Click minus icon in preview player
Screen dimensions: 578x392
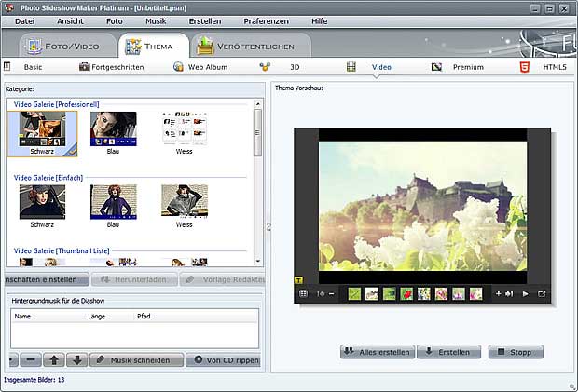[x=331, y=293]
